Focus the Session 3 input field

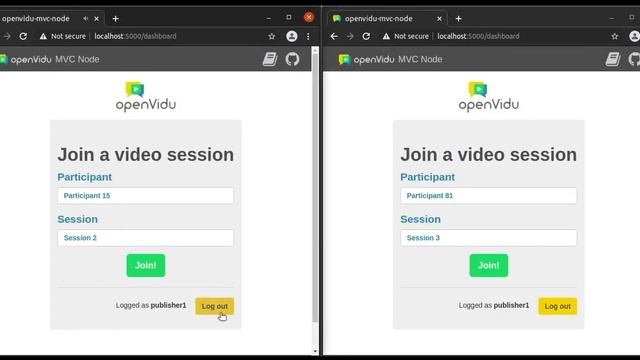pyautogui.click(x=489, y=238)
